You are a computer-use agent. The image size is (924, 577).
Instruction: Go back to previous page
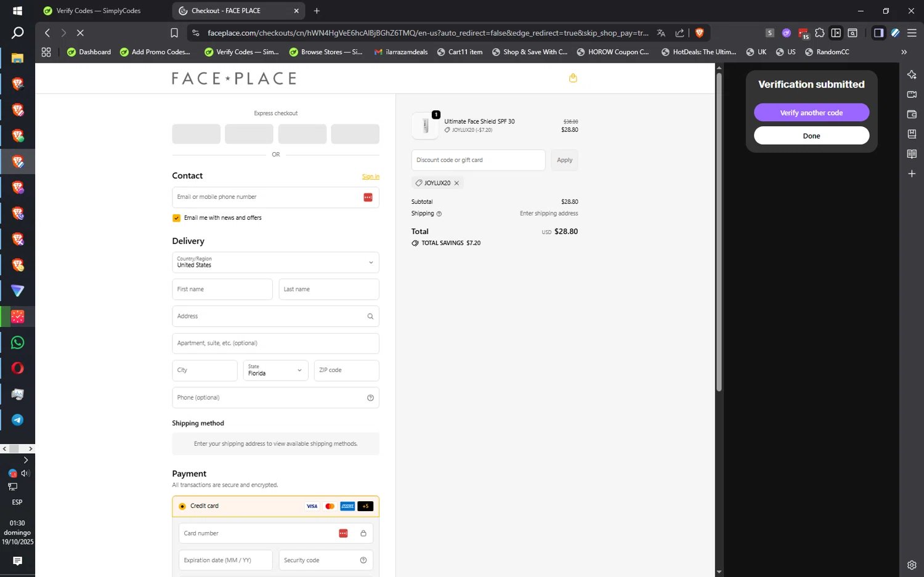(47, 33)
